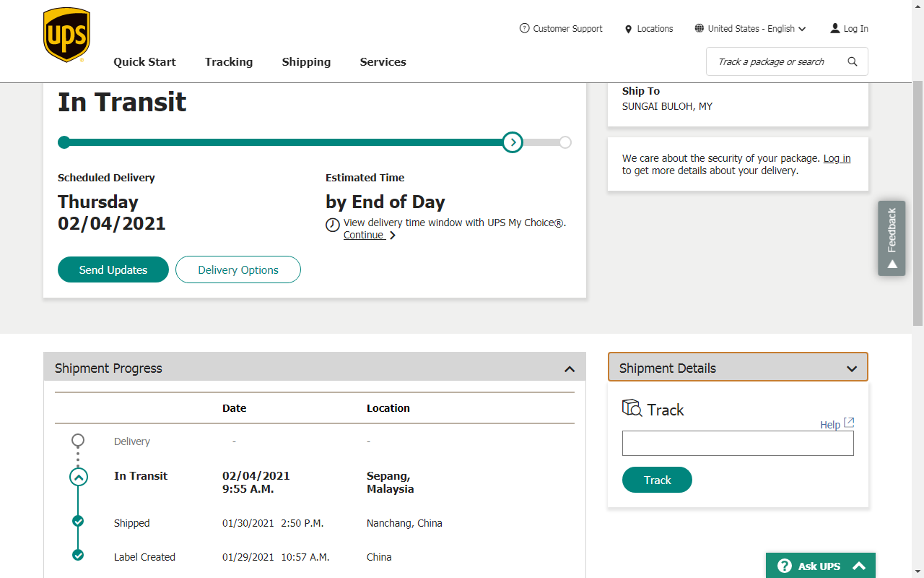Click the UPS shield logo
Viewport: 924px width, 578px height.
coord(66,35)
